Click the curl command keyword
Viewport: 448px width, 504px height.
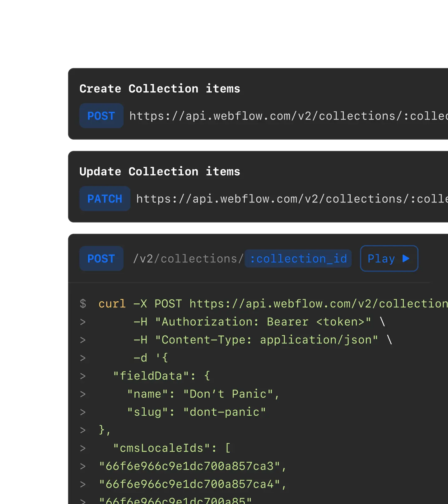[112, 304]
